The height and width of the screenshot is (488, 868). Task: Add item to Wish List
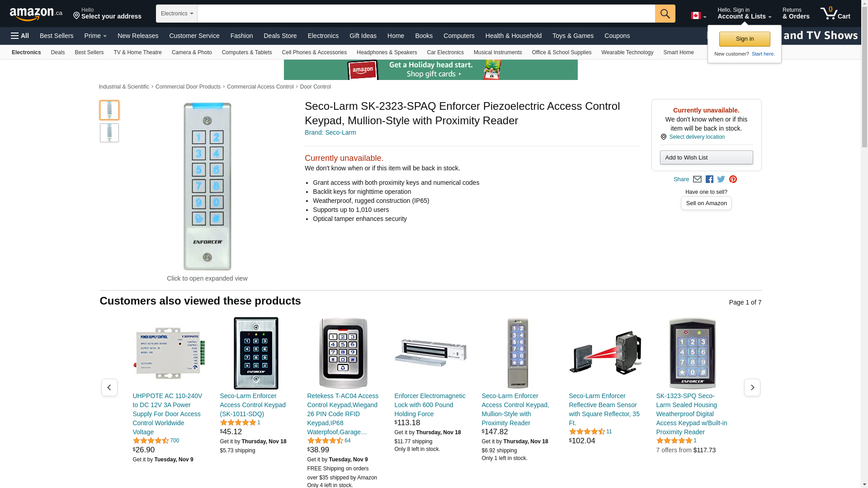706,157
